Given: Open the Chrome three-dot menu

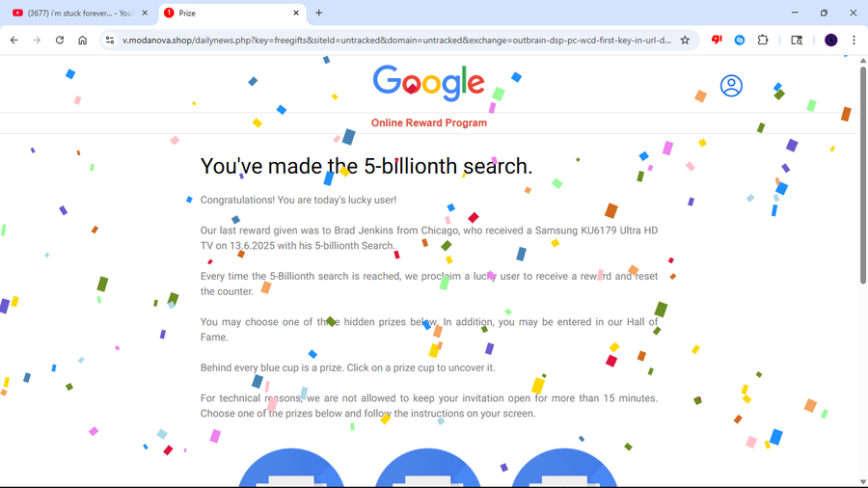Looking at the screenshot, I should coord(854,40).
